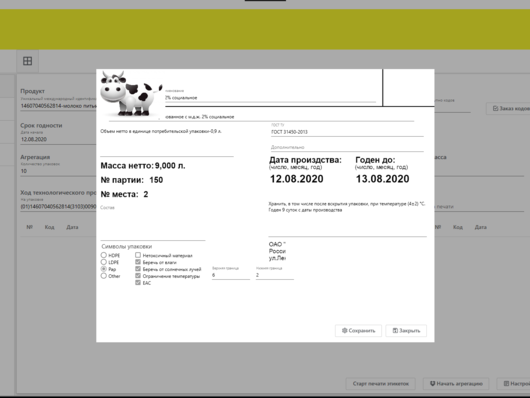
Task: Click the '№ места: 2' text
Action: pos(124,194)
